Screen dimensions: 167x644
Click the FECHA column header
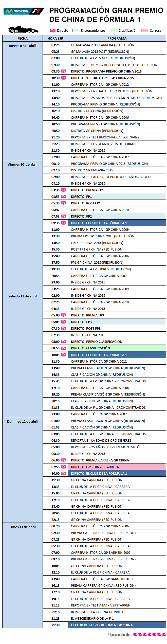(23, 38)
